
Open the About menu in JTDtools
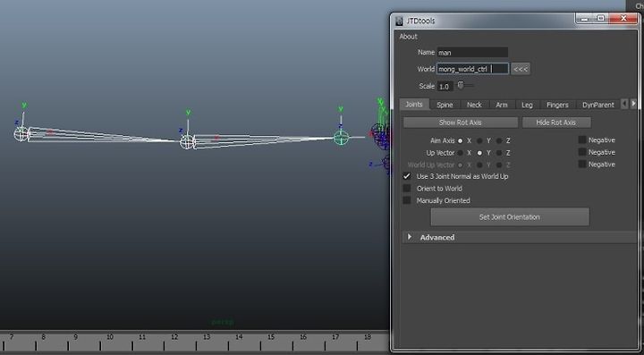[408, 37]
